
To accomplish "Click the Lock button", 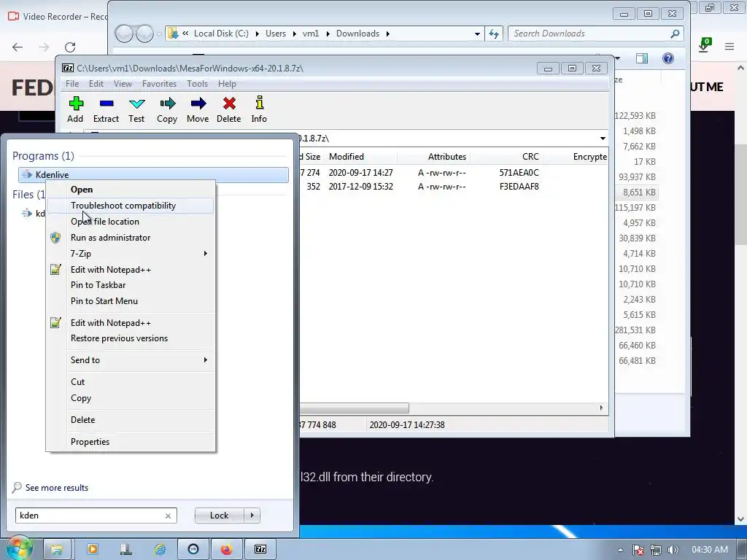I will (220, 516).
